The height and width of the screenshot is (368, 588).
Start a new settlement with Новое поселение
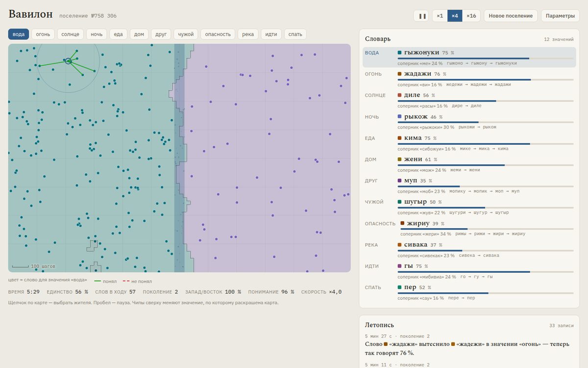tap(511, 16)
